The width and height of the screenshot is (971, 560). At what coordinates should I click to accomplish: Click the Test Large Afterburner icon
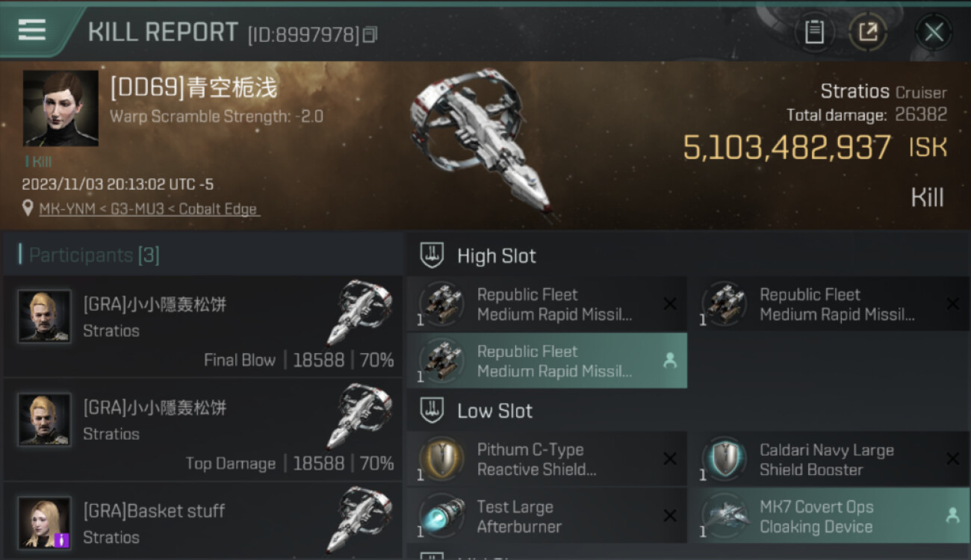point(441,516)
